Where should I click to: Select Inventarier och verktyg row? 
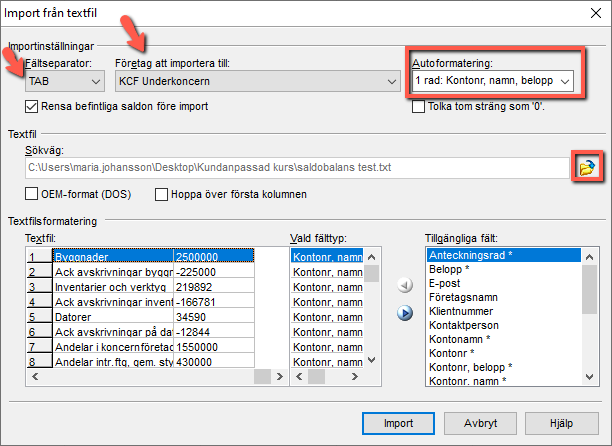tap(113, 287)
